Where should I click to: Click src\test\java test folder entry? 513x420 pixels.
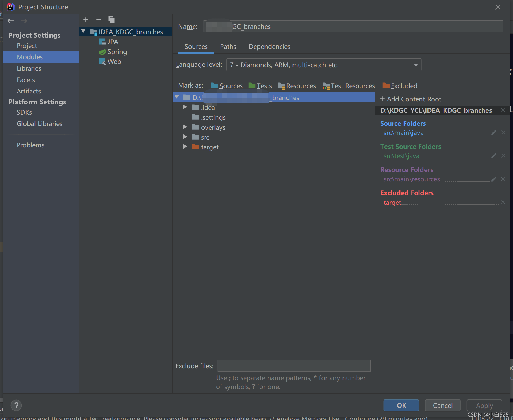(401, 156)
